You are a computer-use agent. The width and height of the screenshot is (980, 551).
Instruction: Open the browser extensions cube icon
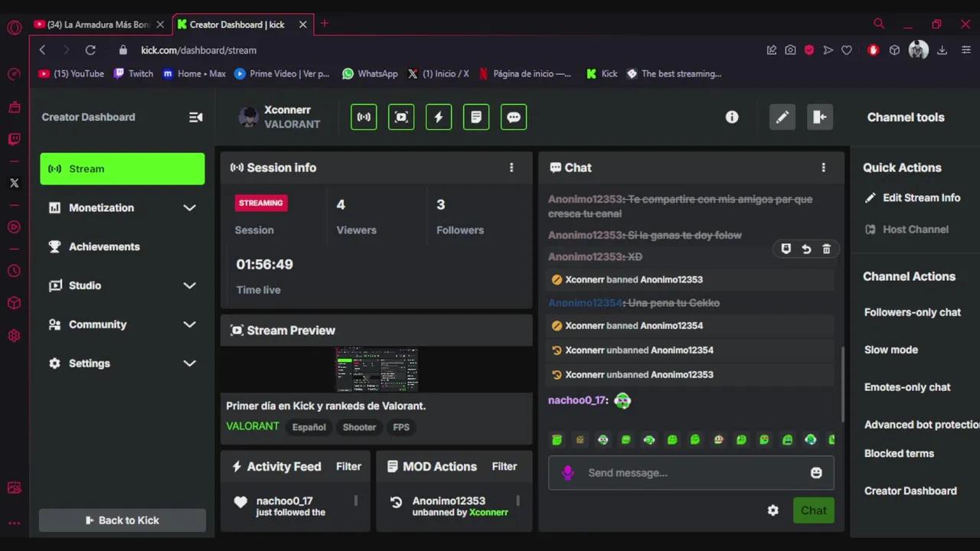click(894, 50)
